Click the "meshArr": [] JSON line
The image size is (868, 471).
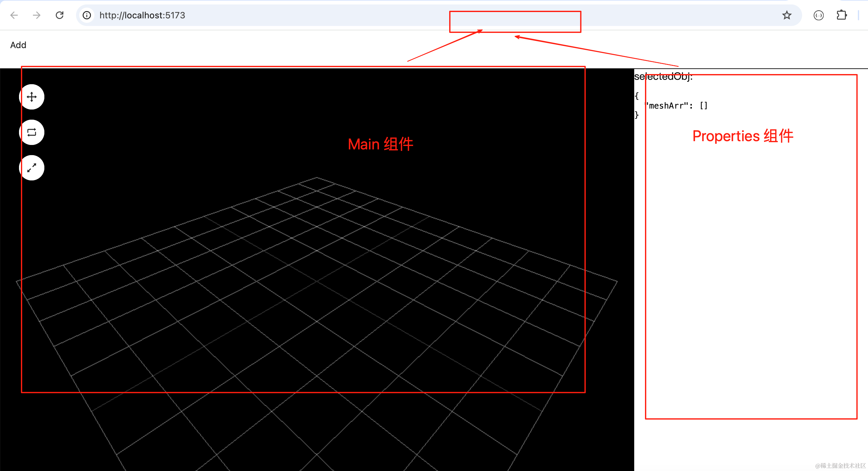[676, 106]
